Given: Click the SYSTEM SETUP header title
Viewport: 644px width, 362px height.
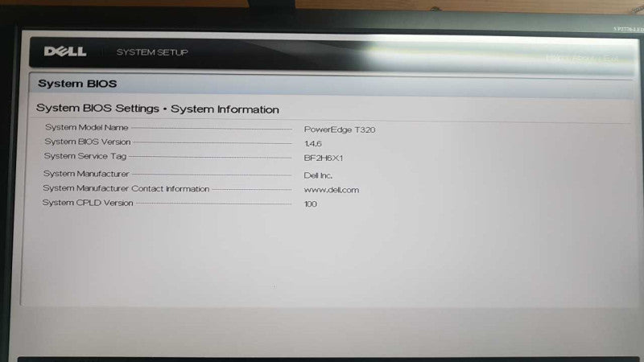Looking at the screenshot, I should pos(152,52).
